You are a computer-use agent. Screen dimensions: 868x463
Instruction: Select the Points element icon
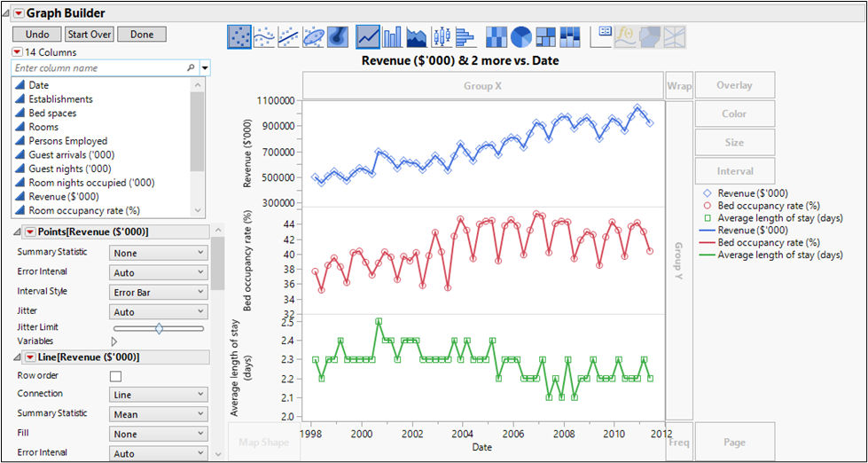click(239, 36)
